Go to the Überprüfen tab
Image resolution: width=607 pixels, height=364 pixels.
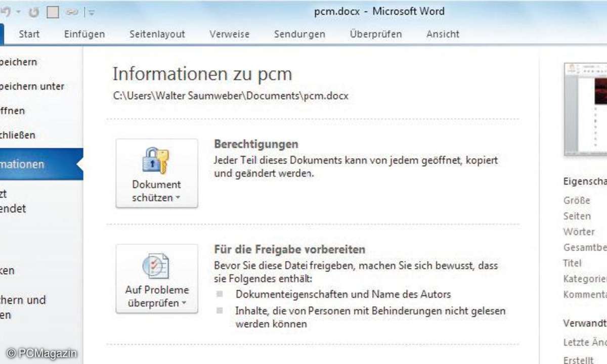tap(375, 34)
